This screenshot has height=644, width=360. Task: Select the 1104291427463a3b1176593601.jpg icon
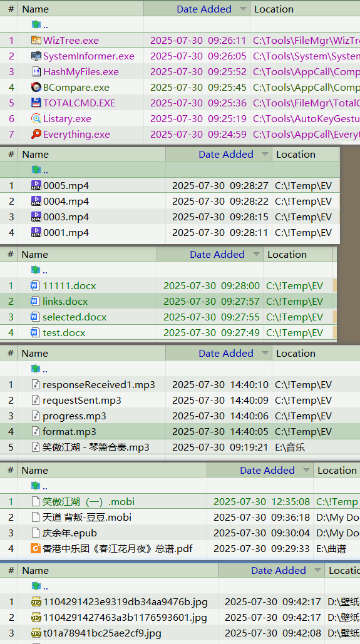coord(36,617)
